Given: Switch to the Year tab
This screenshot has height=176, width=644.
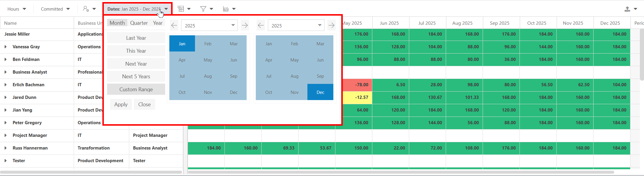Looking at the screenshot, I should [158, 23].
